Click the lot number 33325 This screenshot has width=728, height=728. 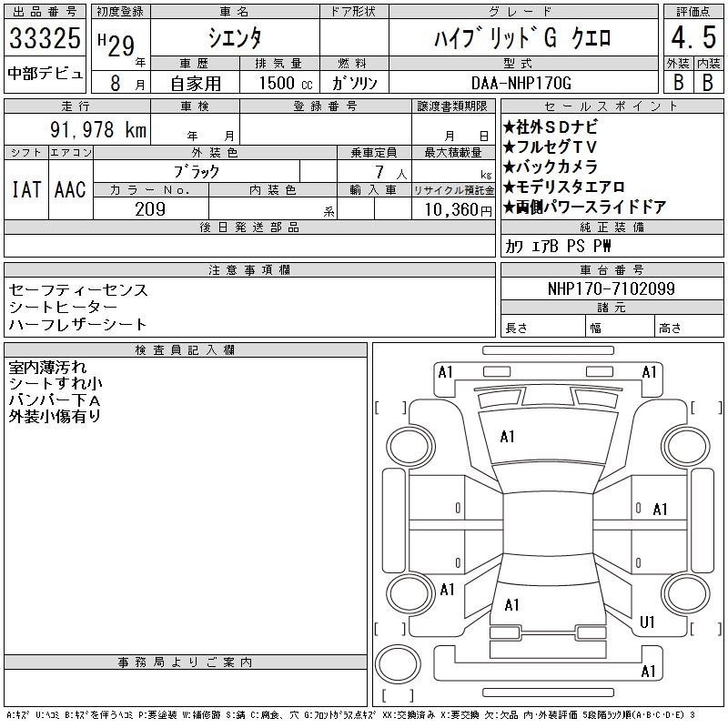[x=45, y=38]
